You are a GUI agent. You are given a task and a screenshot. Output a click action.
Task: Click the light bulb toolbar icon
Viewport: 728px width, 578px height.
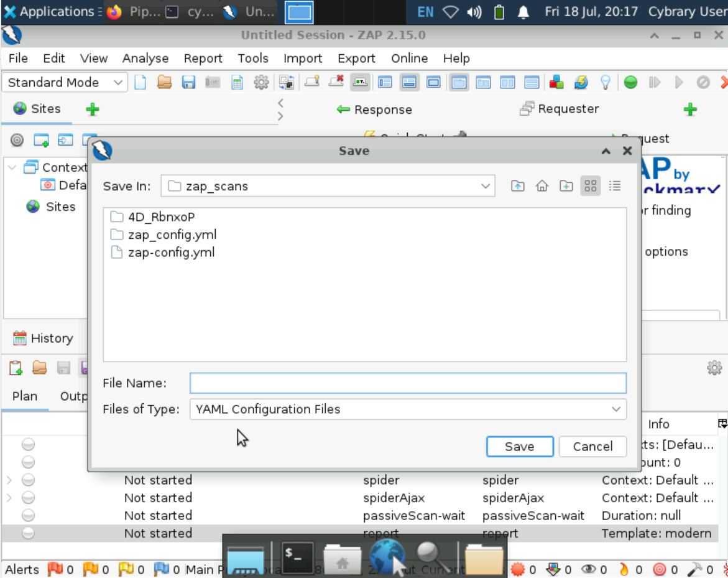tap(605, 82)
